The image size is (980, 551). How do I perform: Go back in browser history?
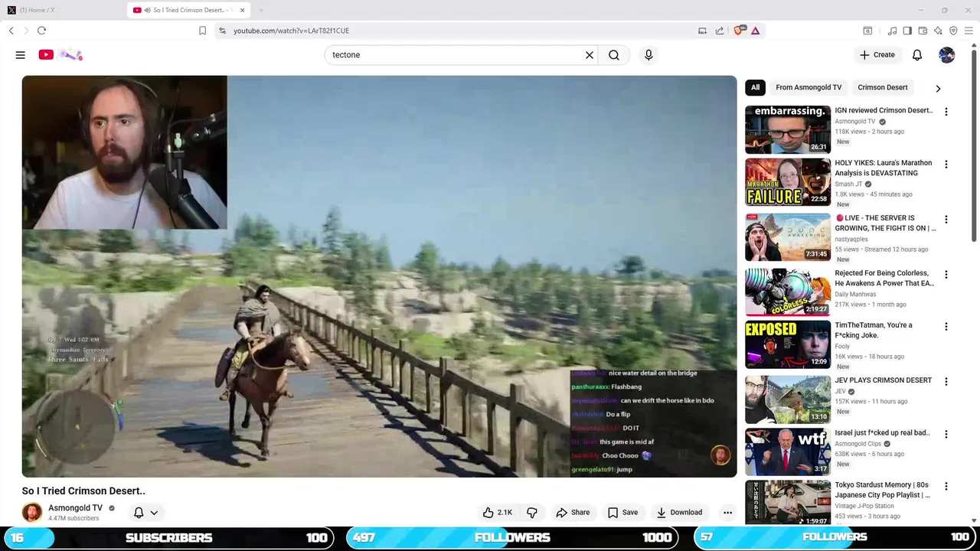(x=11, y=31)
